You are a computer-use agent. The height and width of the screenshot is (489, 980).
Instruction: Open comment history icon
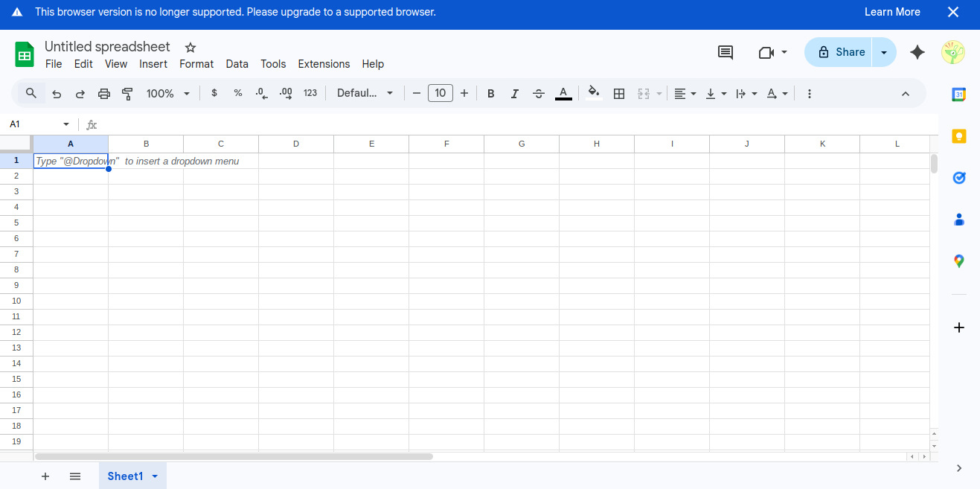click(x=725, y=52)
